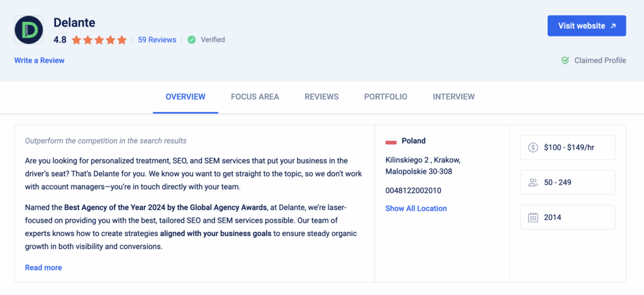This screenshot has width=644, height=295.
Task: Click the five-star rating graphic
Action: click(99, 40)
